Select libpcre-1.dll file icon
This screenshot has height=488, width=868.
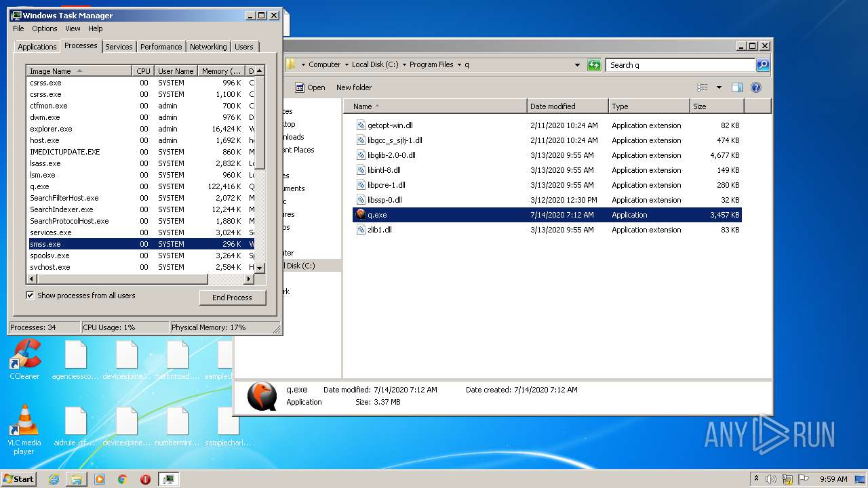[361, 185]
